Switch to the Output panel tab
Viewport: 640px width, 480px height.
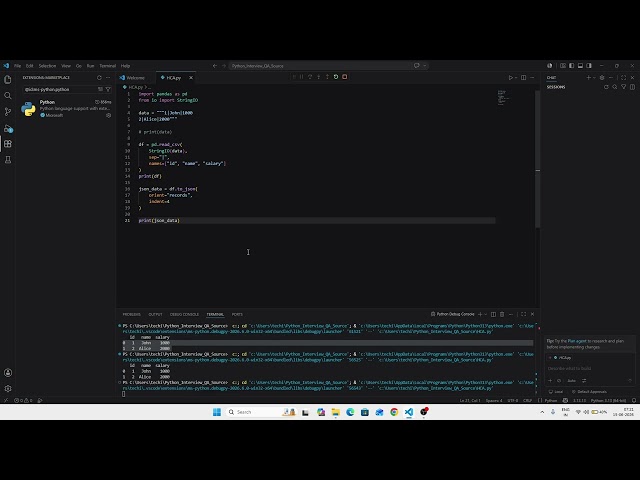point(155,314)
